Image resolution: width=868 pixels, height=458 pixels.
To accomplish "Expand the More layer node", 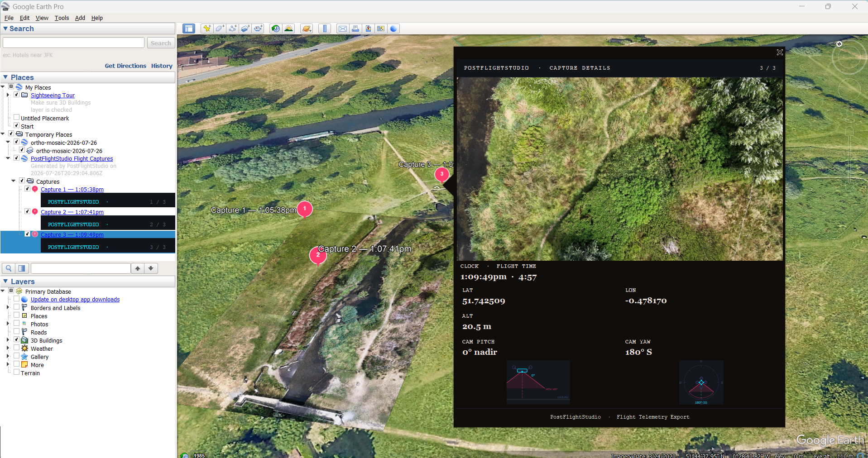I will tap(8, 364).
